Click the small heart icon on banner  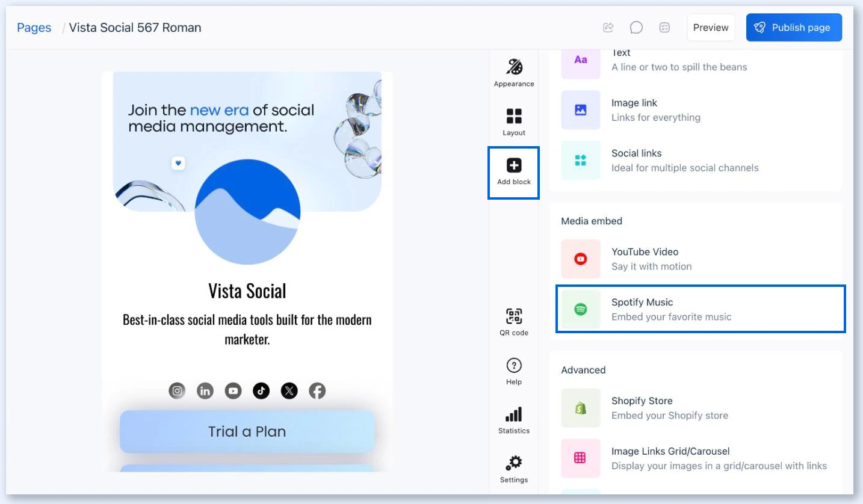(x=178, y=163)
